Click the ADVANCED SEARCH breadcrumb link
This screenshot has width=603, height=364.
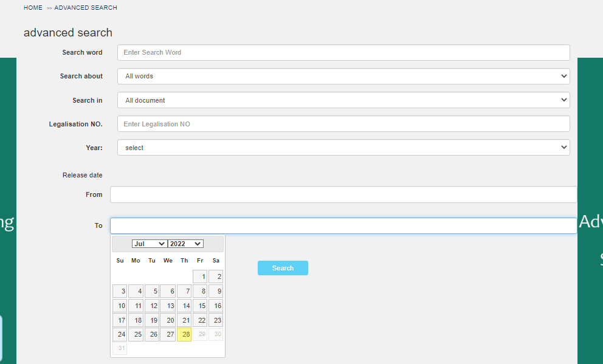click(86, 8)
